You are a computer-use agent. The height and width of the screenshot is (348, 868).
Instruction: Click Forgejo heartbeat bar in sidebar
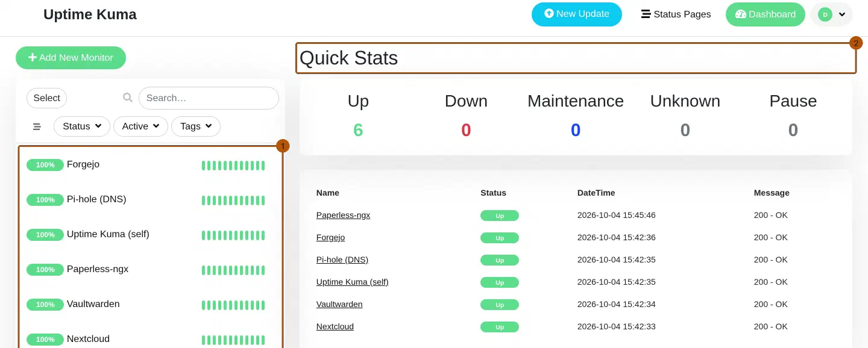click(233, 166)
